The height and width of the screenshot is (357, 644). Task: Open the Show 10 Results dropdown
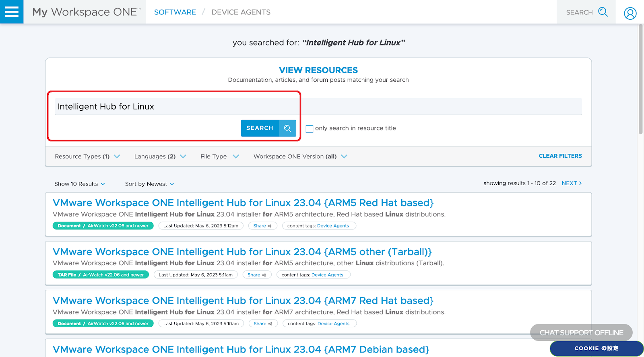coord(80,184)
